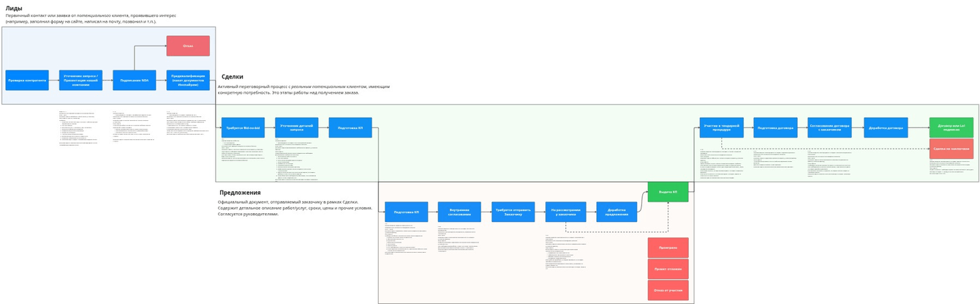Screen dimensions: 980x304
Task: Select the red 'Отказ от участия' box
Action: click(668, 290)
